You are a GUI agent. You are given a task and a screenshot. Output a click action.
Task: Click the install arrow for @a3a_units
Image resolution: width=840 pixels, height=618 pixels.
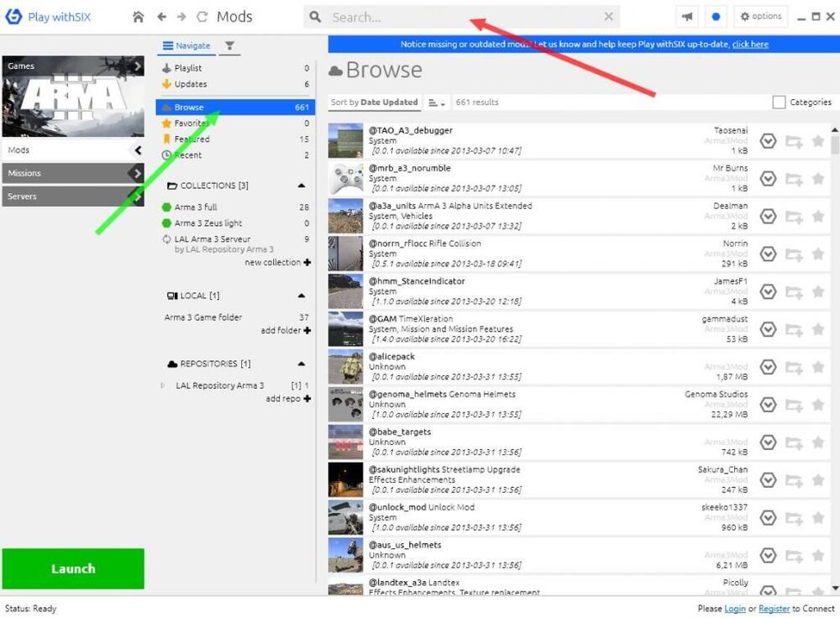click(769, 216)
